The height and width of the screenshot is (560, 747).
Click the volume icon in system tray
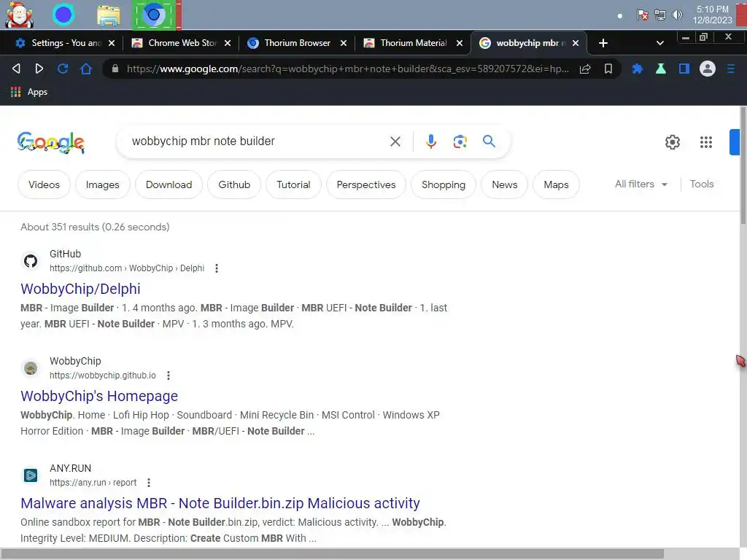[x=677, y=15]
